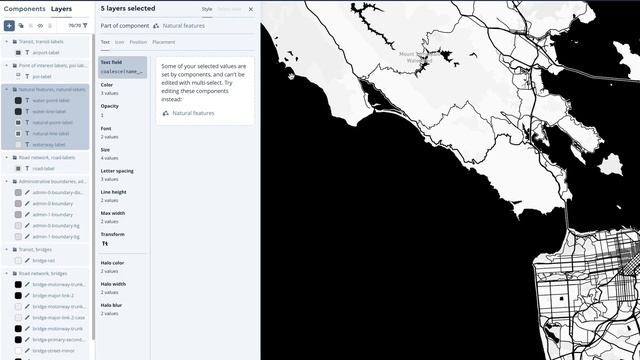Image resolution: width=640 pixels, height=360 pixels.
Task: Open the layer filter funnel icon
Action: tap(85, 26)
